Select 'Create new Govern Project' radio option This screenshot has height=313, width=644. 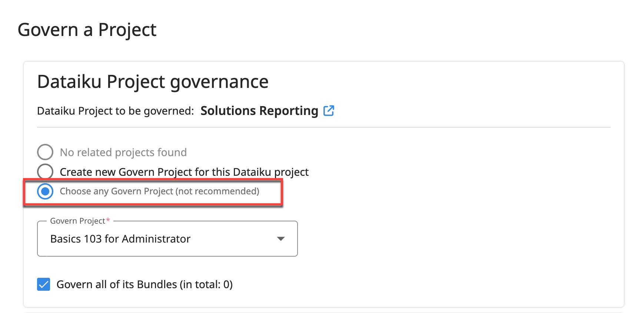pyautogui.click(x=45, y=172)
